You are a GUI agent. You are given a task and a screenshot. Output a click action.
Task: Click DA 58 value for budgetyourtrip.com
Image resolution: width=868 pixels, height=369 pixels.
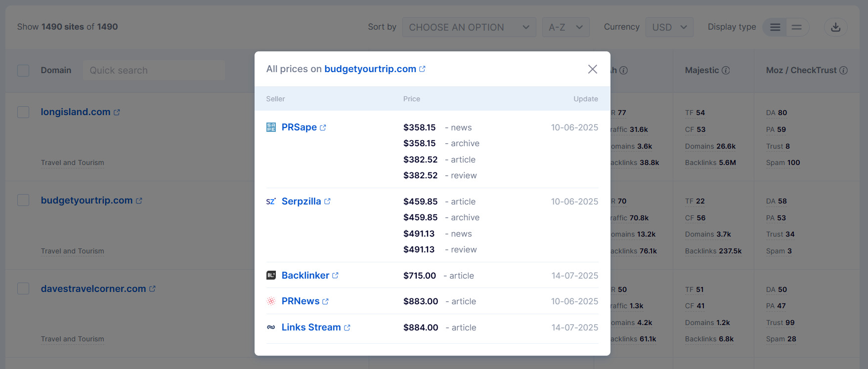[x=777, y=201]
